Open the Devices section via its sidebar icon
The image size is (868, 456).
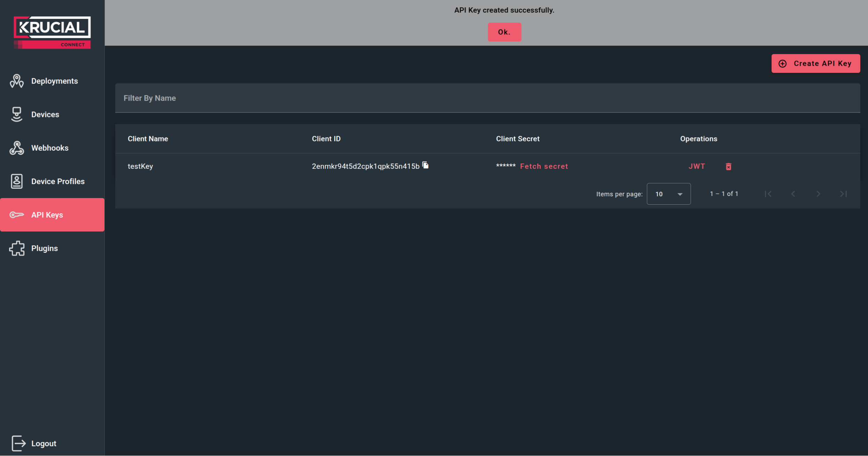[x=16, y=114]
